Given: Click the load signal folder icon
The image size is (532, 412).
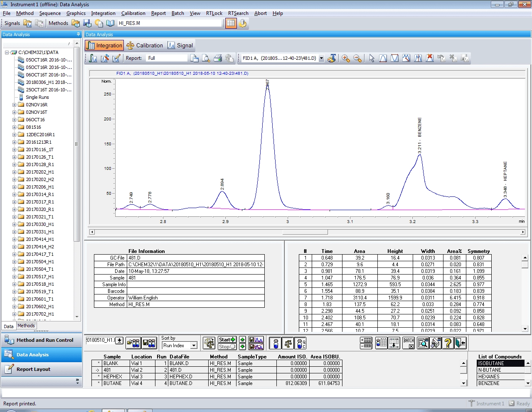Looking at the screenshot, I should (27, 23).
